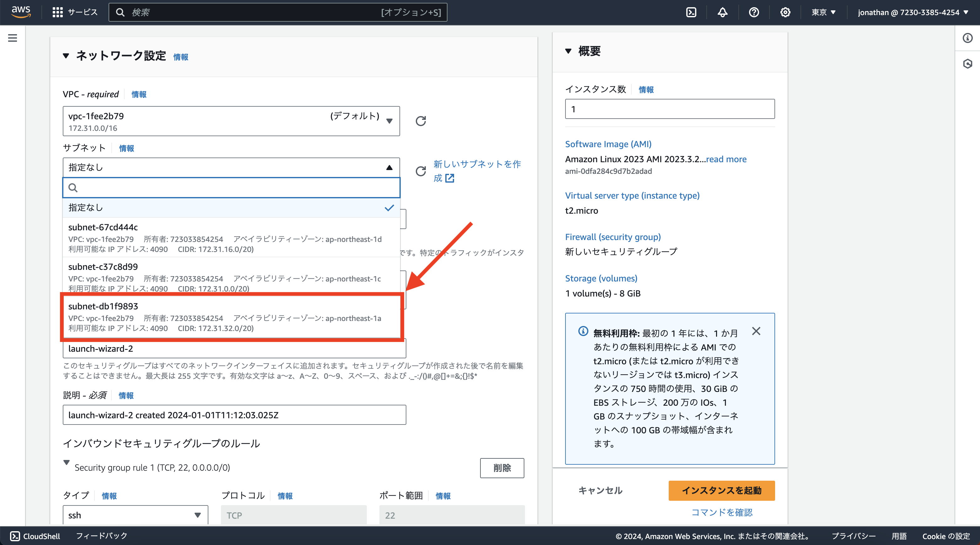980x545 pixels.
Task: Collapse the ネットワーク設定 section
Action: tap(66, 56)
